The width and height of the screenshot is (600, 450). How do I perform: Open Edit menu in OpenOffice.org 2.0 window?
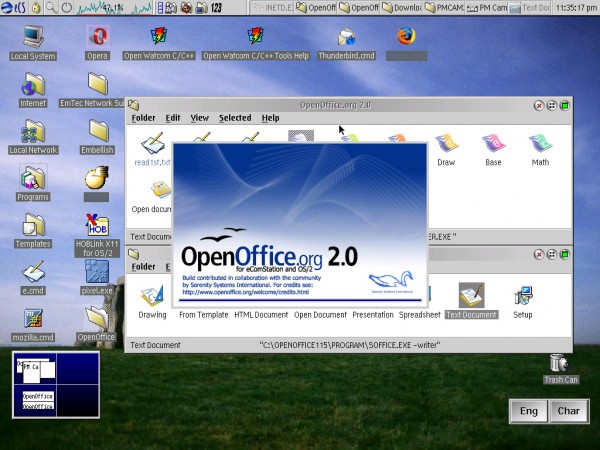[x=173, y=118]
